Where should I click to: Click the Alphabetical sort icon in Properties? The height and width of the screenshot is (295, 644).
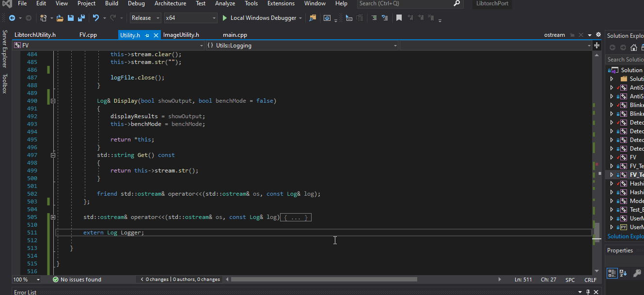point(624,273)
